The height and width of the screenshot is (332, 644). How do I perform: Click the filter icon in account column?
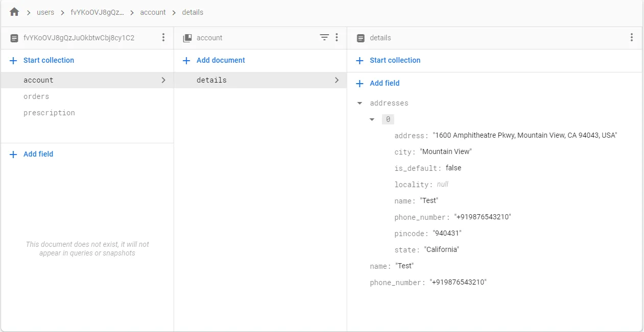(x=324, y=37)
